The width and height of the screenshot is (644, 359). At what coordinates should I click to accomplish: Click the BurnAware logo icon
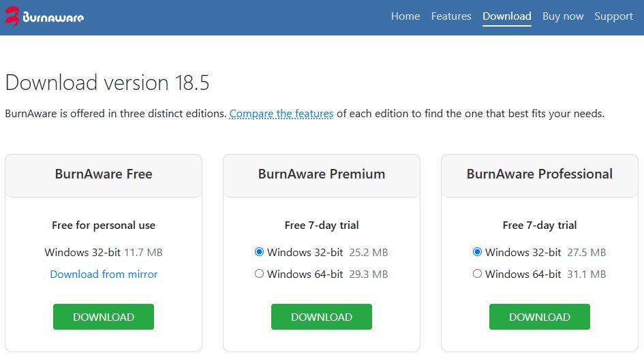(12, 16)
